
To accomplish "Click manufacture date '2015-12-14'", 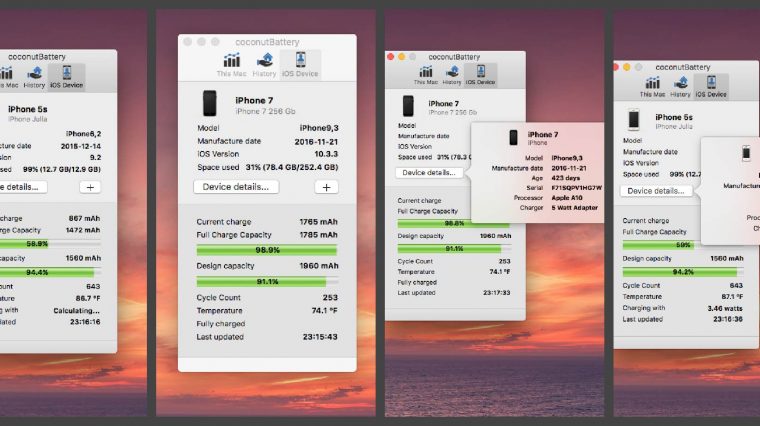I will [x=80, y=146].
